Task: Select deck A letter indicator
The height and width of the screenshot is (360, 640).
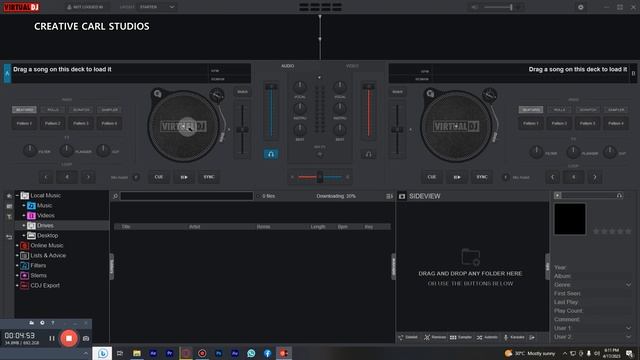Action: [x=7, y=73]
